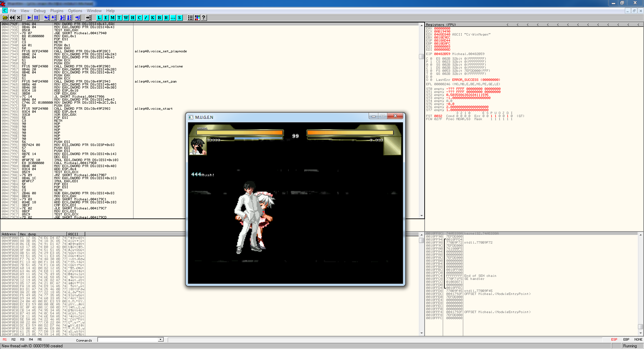Click stack pane scroll up arrow

641,235
